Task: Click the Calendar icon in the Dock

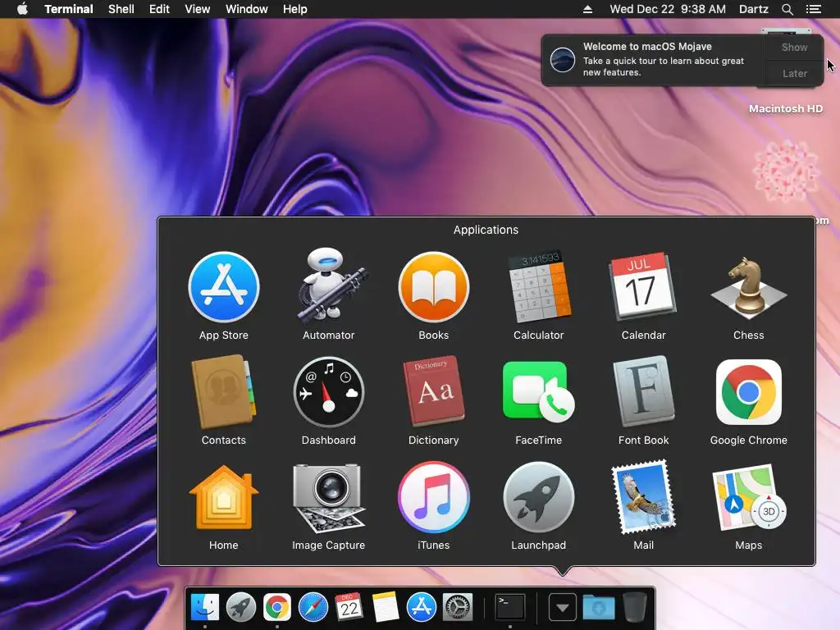Action: [x=349, y=608]
